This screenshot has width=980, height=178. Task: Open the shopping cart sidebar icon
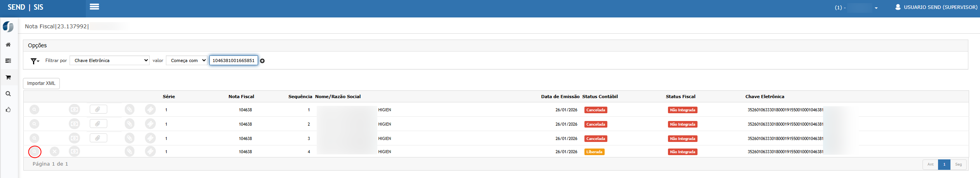[8, 77]
